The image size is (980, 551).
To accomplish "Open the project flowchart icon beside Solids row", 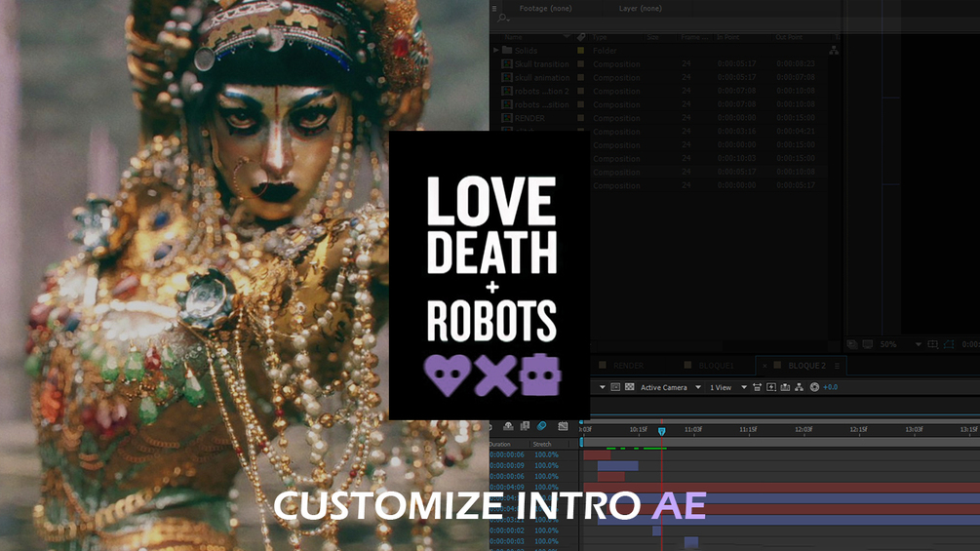I will pos(834,50).
